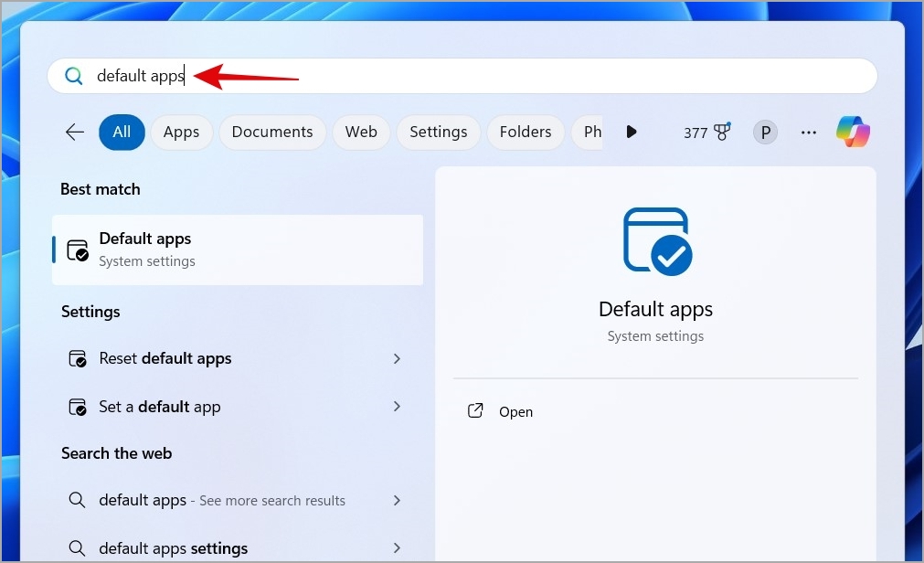Expand Reset default apps chevron
Screen dimensions: 924x563
(397, 358)
